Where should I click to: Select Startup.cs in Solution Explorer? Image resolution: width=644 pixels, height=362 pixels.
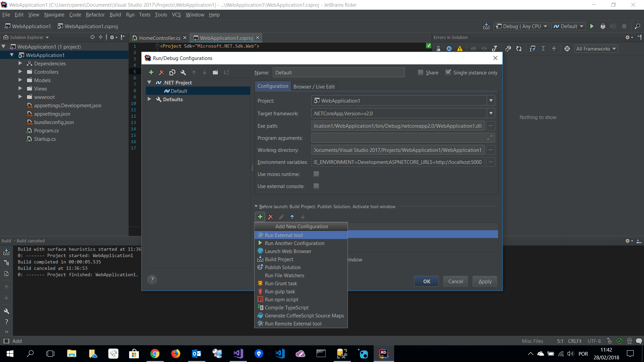point(45,139)
